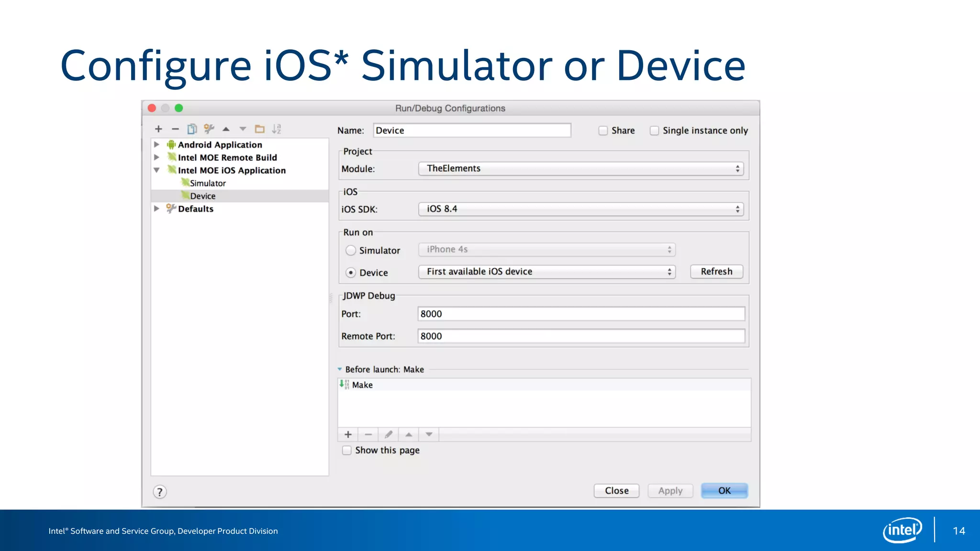Click the OK button
980x551 pixels.
[724, 491]
